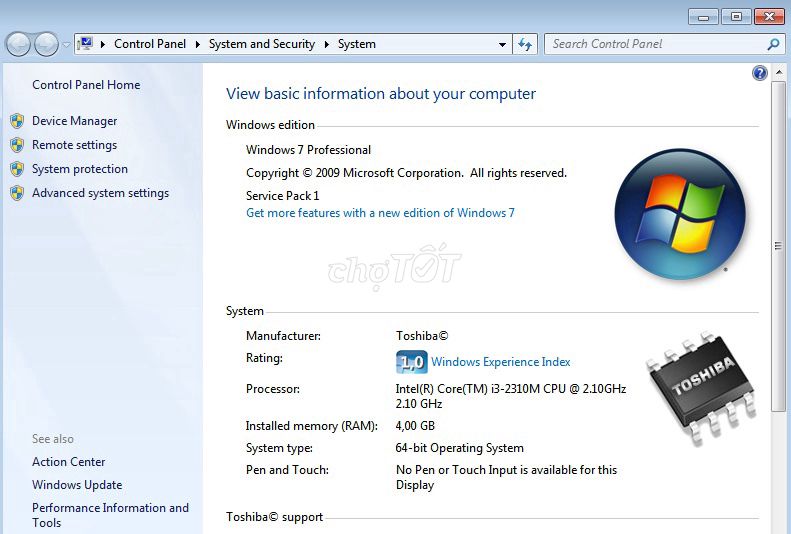Click the Back navigation arrow button
Screen dimensions: 791x534
point(18,44)
